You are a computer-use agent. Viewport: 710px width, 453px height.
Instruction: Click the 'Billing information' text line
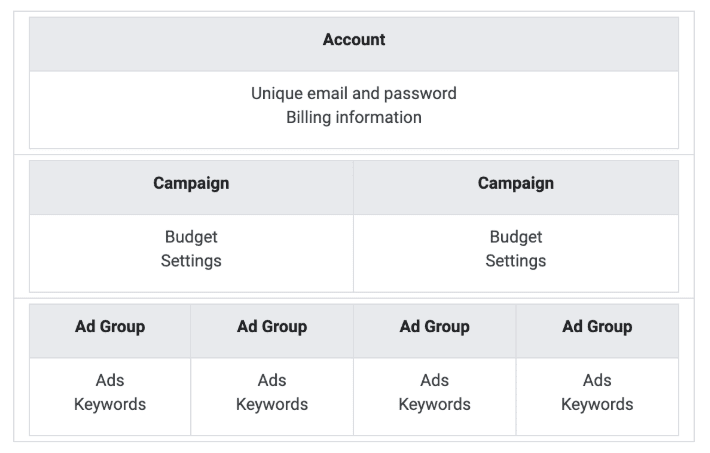354,118
